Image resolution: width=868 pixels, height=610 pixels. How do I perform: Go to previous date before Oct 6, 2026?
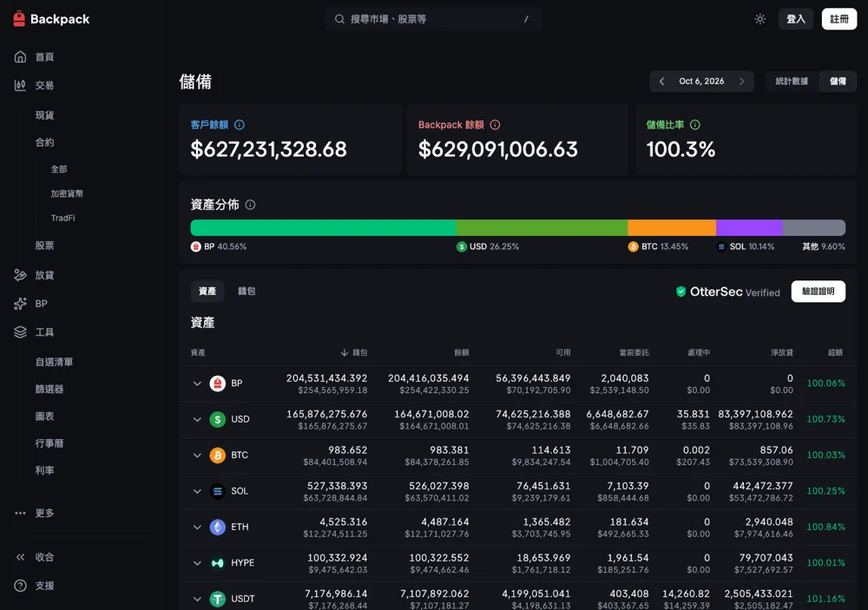pos(661,82)
